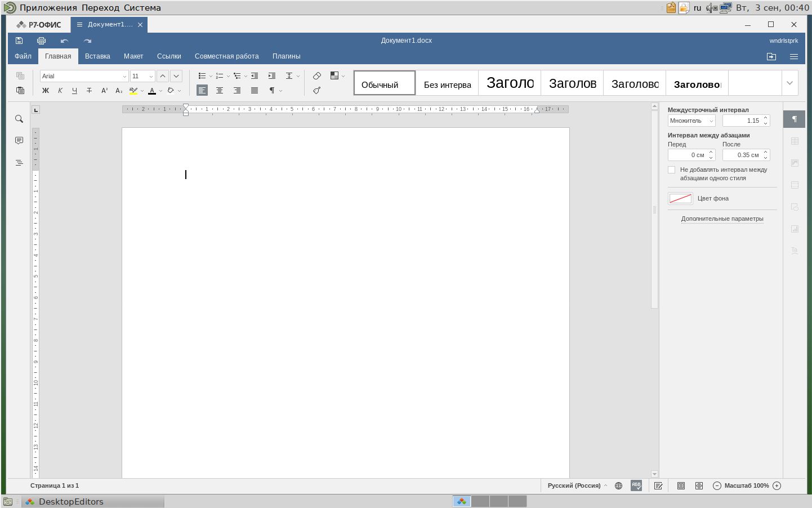Screen dimensions: 812x508
Task: Redo the last action
Action: [87, 41]
